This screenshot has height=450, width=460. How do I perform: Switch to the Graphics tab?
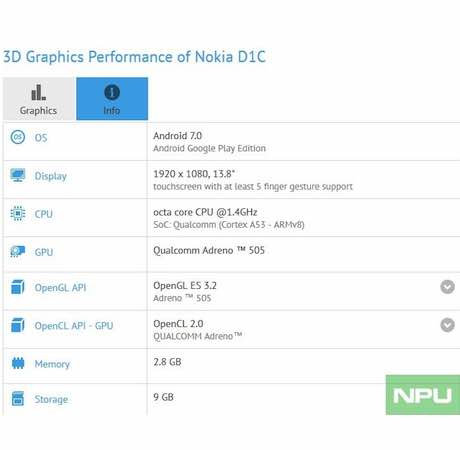39,99
